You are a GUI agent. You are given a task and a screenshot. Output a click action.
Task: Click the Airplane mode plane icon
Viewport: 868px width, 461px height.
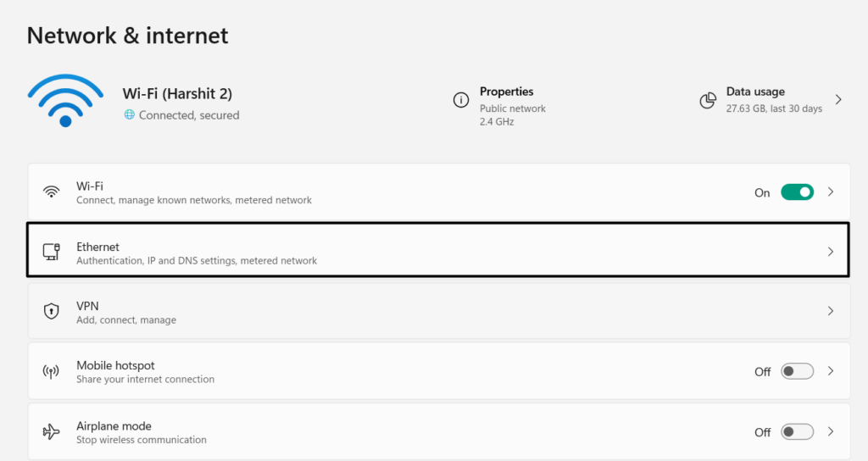click(52, 431)
